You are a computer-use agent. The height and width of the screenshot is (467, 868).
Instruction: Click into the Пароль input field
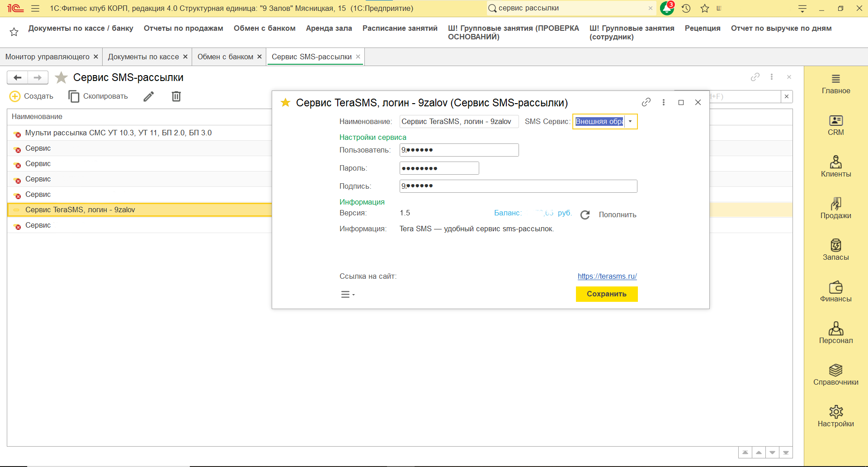(x=439, y=168)
